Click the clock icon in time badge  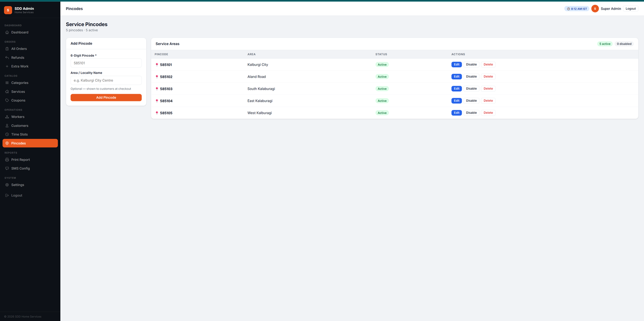568,9
